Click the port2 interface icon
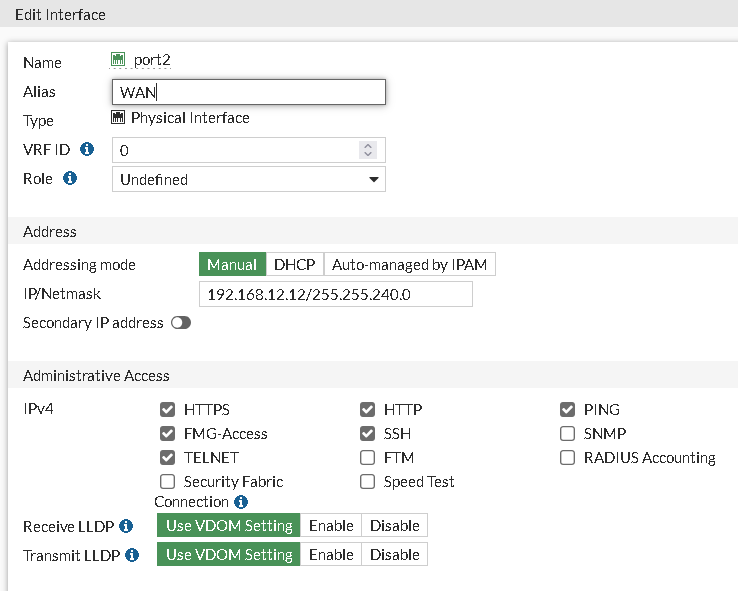 (118, 60)
